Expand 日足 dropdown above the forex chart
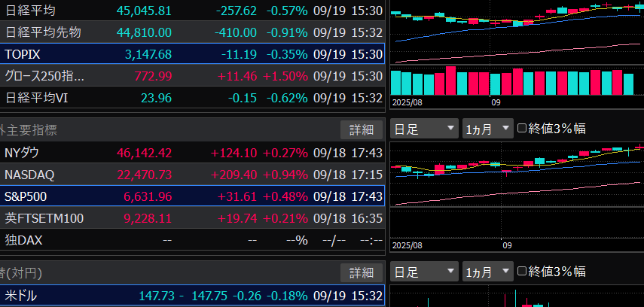 click(x=423, y=272)
